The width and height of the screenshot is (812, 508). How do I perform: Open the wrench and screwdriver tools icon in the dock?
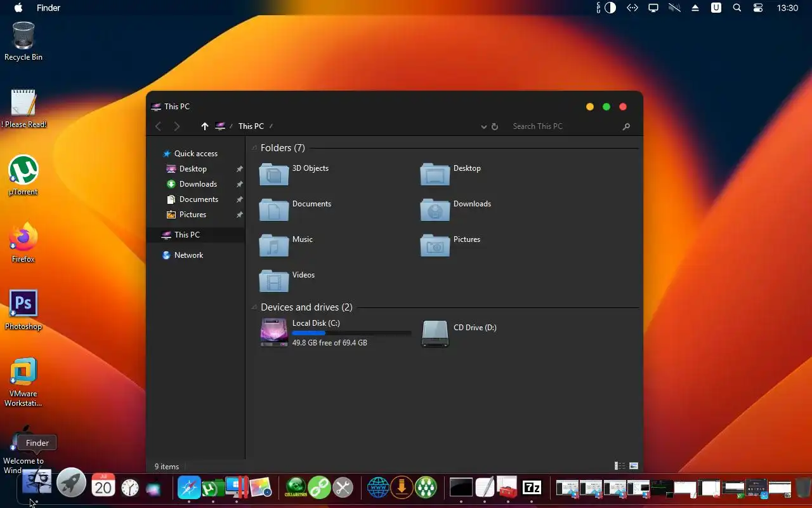click(x=343, y=488)
